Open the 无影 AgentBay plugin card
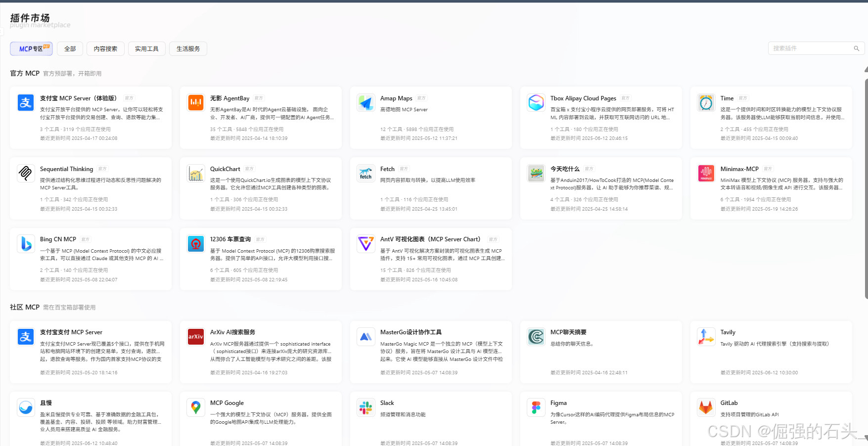Image resolution: width=868 pixels, height=446 pixels. coord(261,118)
